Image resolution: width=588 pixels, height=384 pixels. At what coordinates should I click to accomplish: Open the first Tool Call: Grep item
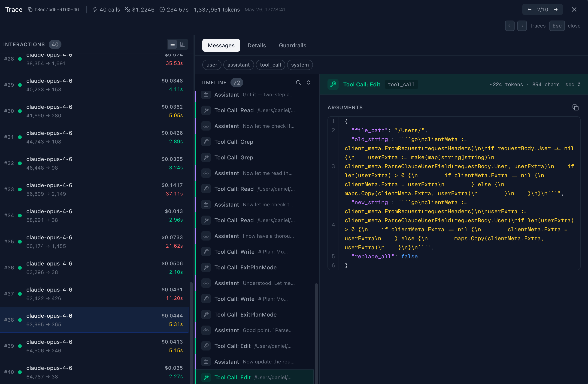click(255, 142)
